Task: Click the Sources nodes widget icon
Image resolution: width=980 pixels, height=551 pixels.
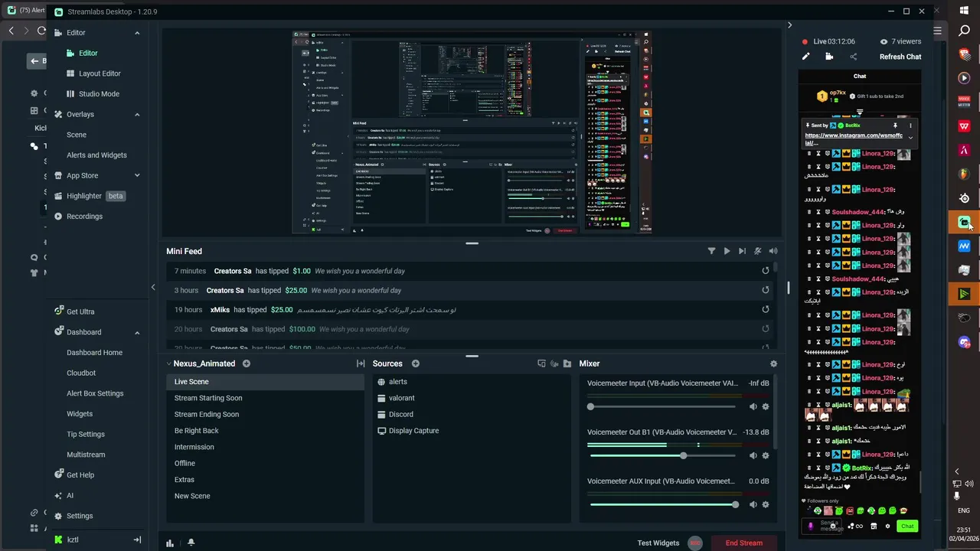Action: (554, 364)
